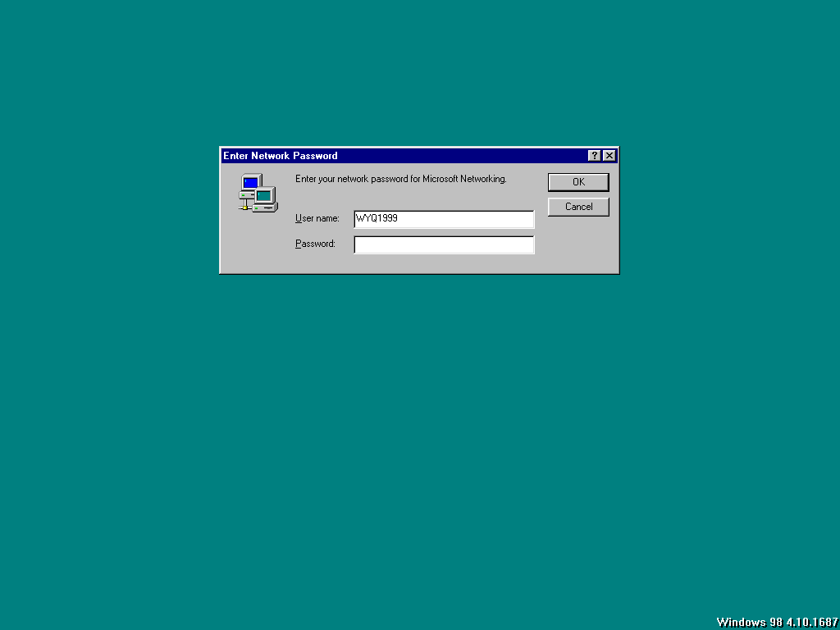The height and width of the screenshot is (630, 840).
Task: Close the Enter Network Password dialog
Action: 609,156
